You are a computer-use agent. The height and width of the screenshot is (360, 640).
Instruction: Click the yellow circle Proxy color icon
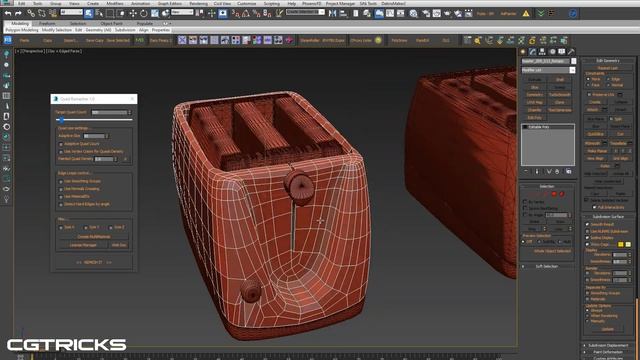pyautogui.click(x=378, y=40)
